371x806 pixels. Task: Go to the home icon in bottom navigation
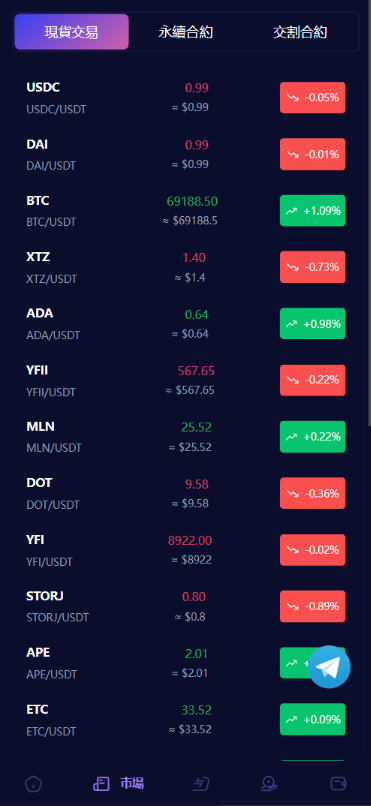[x=33, y=784]
